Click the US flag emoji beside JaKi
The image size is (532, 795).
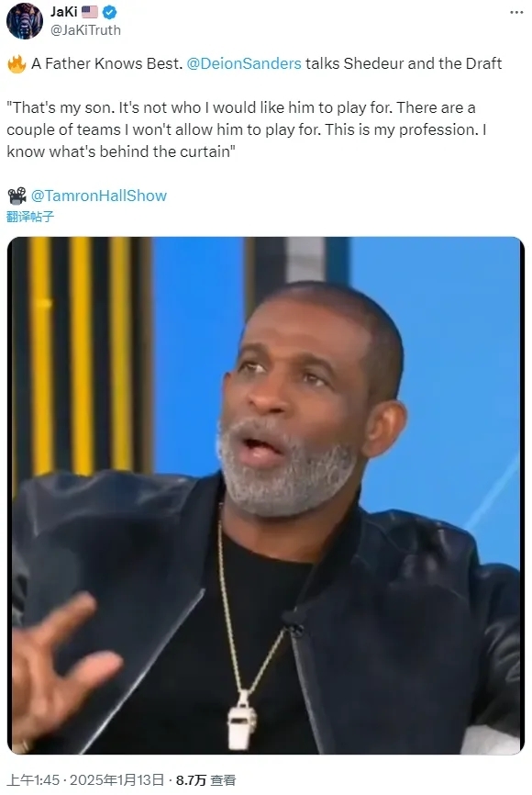[x=90, y=12]
